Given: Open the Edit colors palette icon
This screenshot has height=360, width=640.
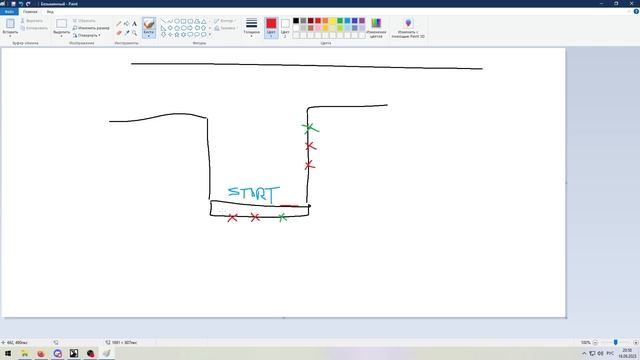Looking at the screenshot, I should pyautogui.click(x=376, y=23).
